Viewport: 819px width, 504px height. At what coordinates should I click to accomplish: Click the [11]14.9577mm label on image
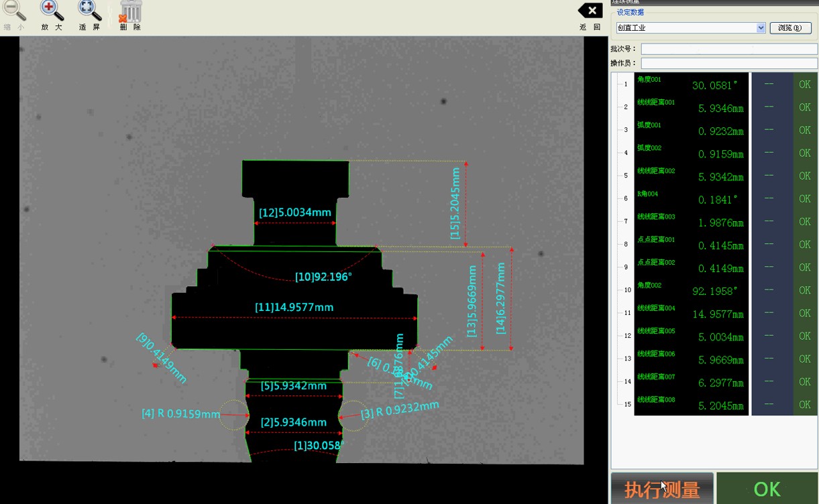[294, 308]
